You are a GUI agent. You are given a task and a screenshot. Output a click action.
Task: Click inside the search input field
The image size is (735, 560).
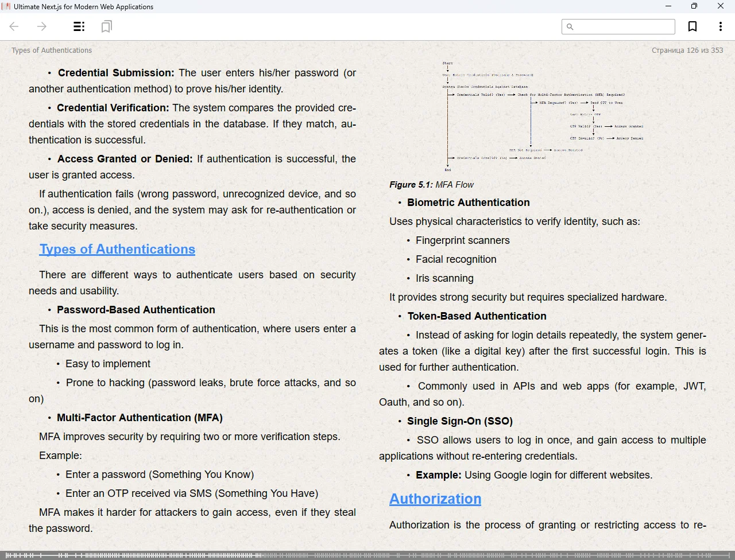623,26
